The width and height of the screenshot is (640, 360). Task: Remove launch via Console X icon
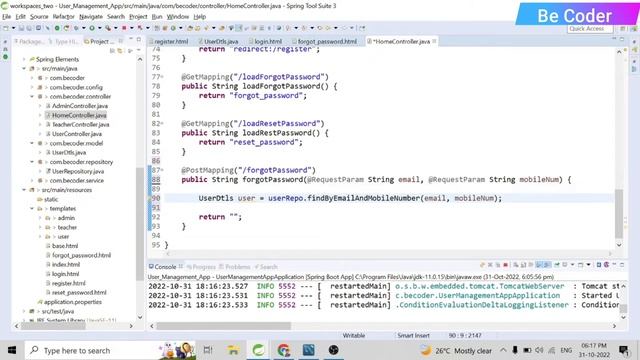[490, 265]
